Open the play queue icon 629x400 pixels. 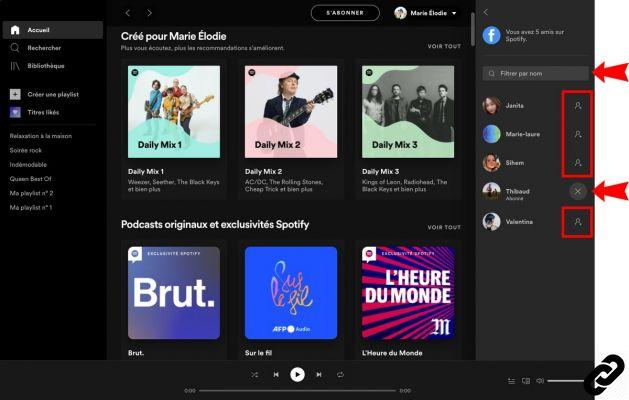point(511,381)
